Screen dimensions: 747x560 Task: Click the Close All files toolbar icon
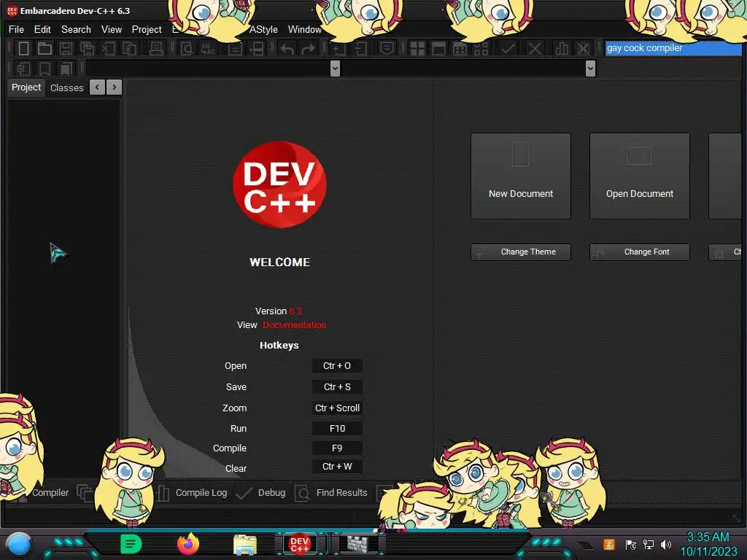129,49
